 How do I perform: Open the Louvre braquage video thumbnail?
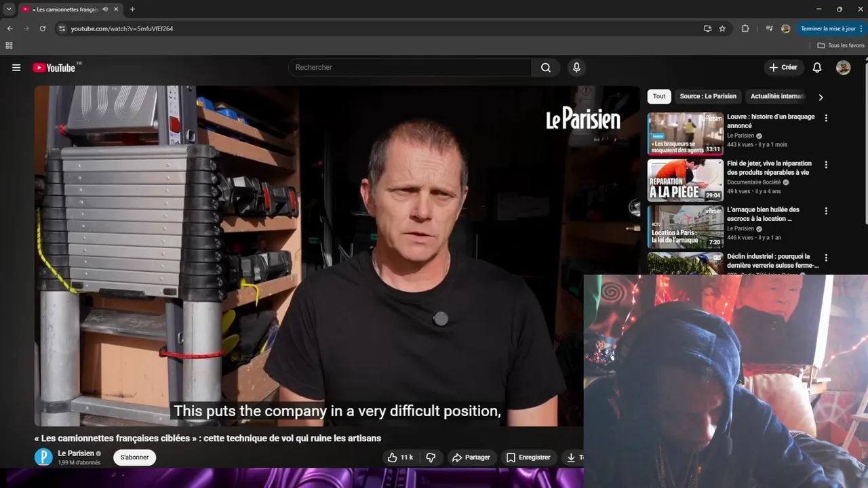point(685,134)
